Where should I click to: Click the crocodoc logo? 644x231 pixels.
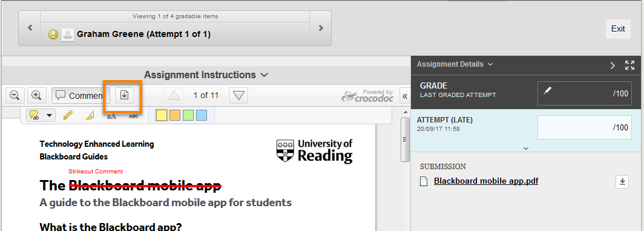coord(367,96)
